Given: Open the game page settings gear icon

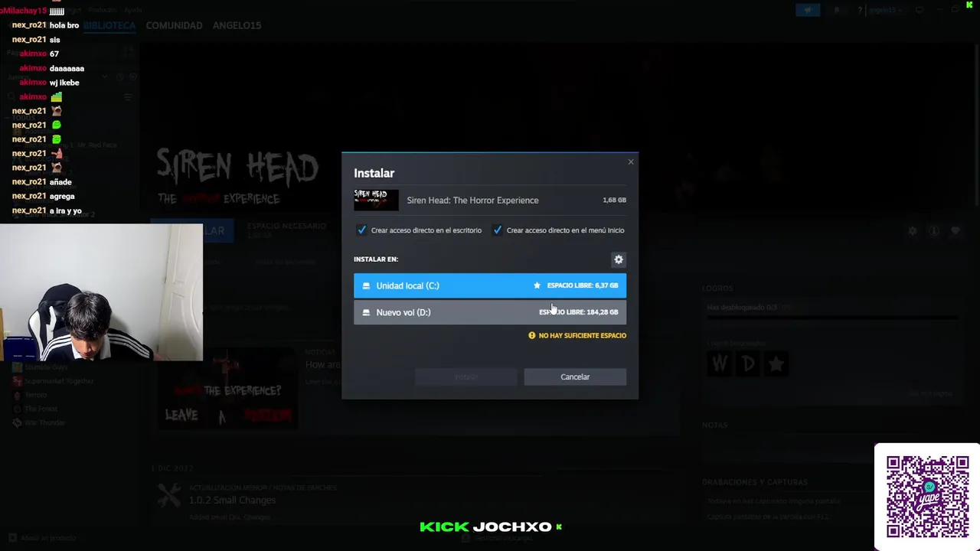Looking at the screenshot, I should tap(912, 230).
